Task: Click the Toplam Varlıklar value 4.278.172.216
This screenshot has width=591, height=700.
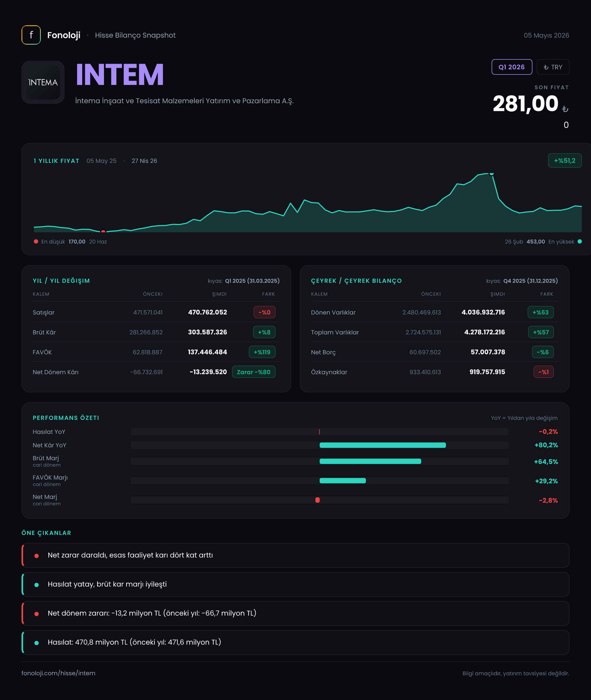Action: pyautogui.click(x=484, y=332)
